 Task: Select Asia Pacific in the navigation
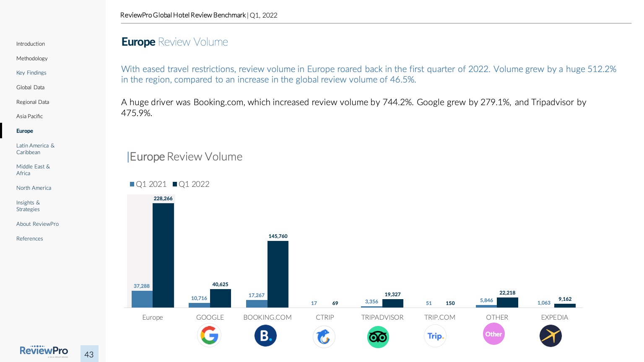pyautogui.click(x=29, y=116)
